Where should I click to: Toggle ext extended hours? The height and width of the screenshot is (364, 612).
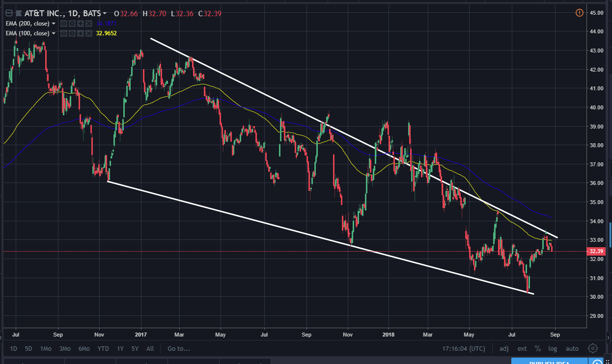tap(522, 349)
